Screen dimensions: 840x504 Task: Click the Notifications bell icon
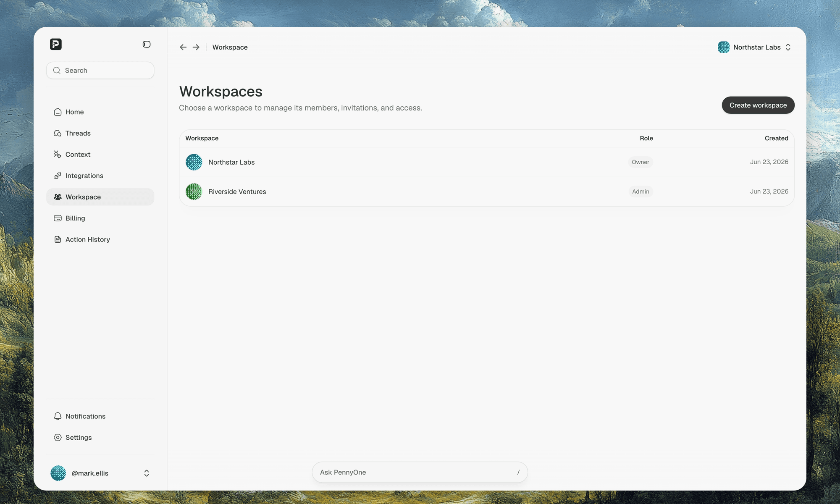click(x=58, y=416)
